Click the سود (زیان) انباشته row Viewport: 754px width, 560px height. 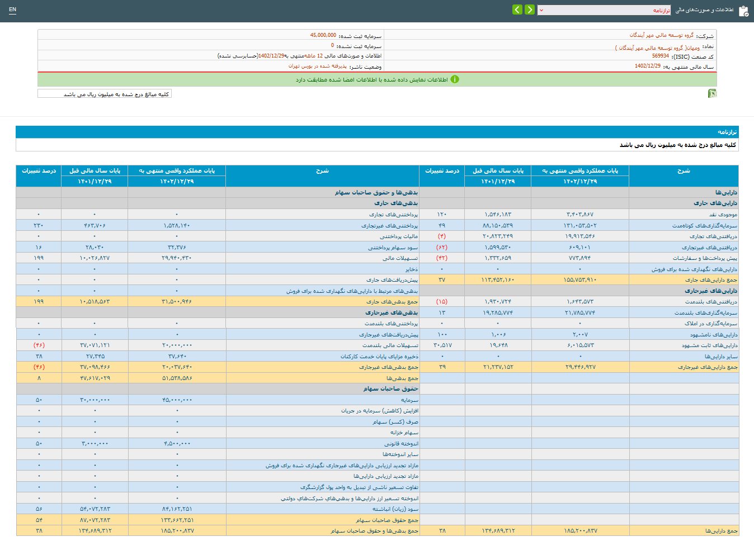(395, 509)
